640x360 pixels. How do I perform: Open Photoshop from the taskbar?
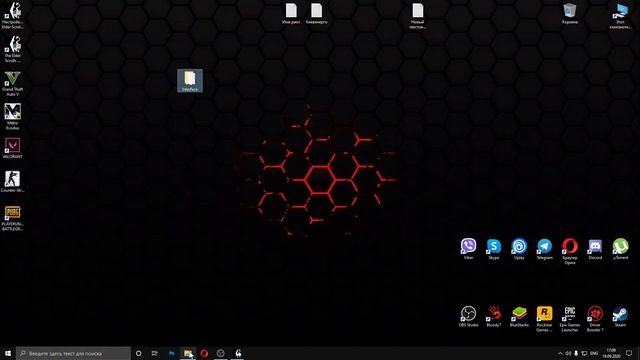(x=171, y=353)
